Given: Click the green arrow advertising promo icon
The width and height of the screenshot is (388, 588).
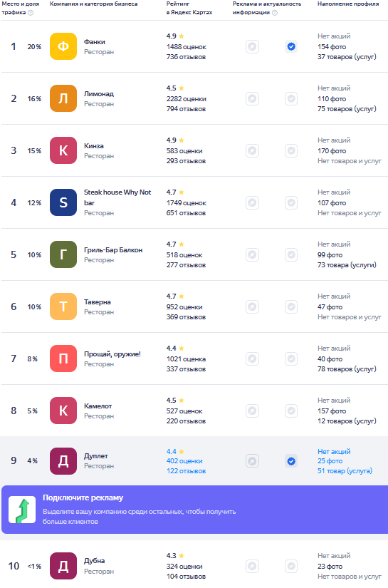Looking at the screenshot, I should click(22, 510).
